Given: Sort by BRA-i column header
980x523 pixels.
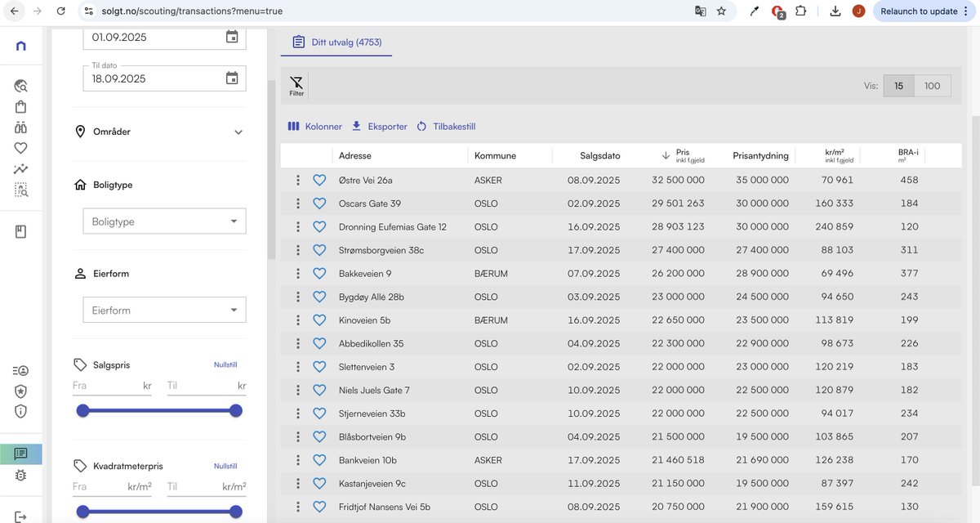Looking at the screenshot, I should pyautogui.click(x=908, y=155).
